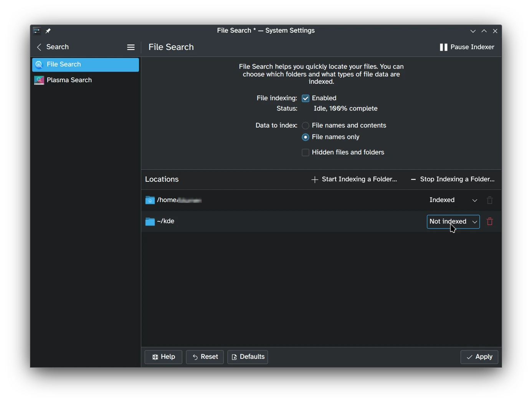Select File Search in the sidebar
Screen dimensions: 532x403
click(86, 65)
